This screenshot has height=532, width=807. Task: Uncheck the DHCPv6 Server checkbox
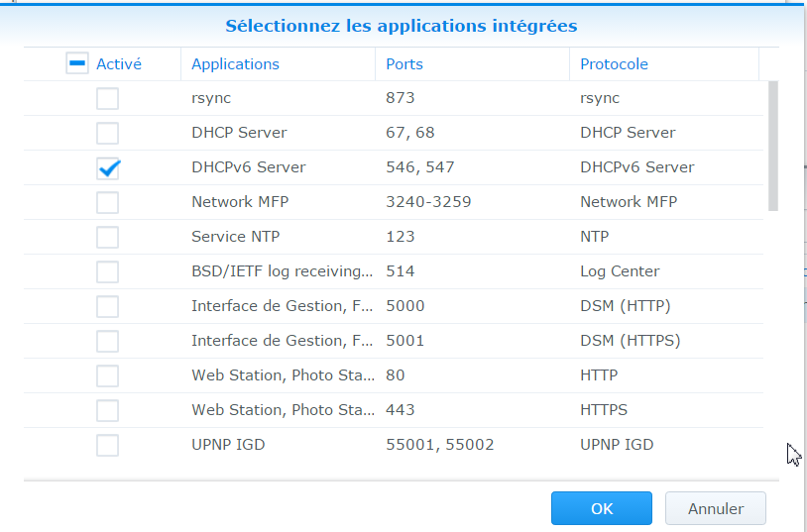click(x=107, y=167)
